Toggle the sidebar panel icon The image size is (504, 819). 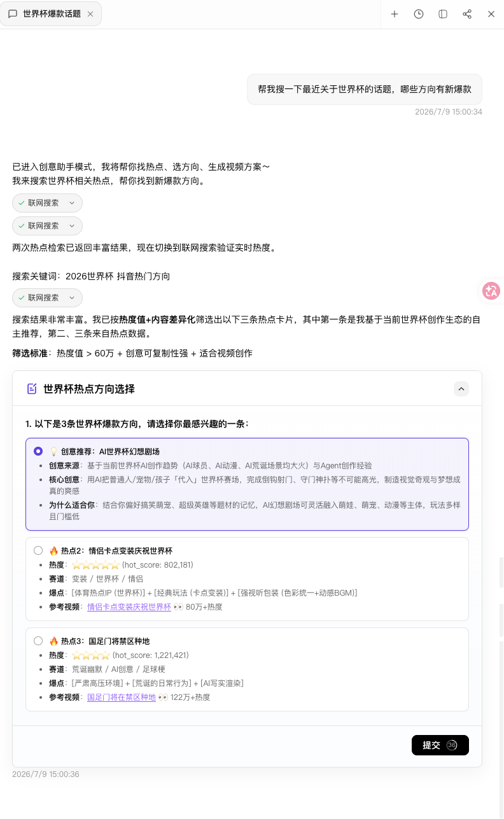(x=443, y=14)
